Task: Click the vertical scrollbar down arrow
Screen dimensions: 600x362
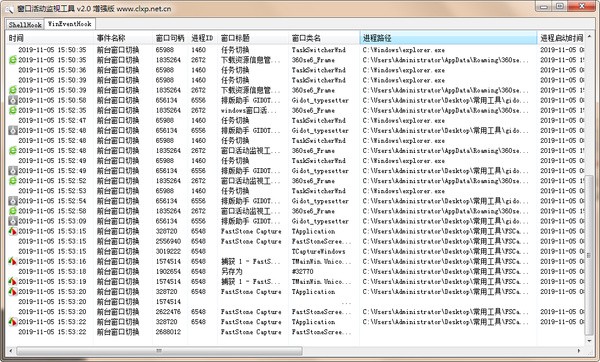Action: coord(589,340)
